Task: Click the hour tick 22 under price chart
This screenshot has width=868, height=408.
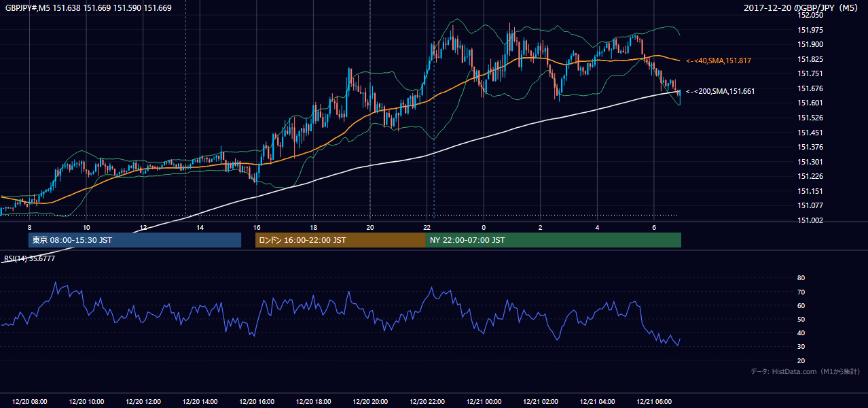Action: click(427, 228)
